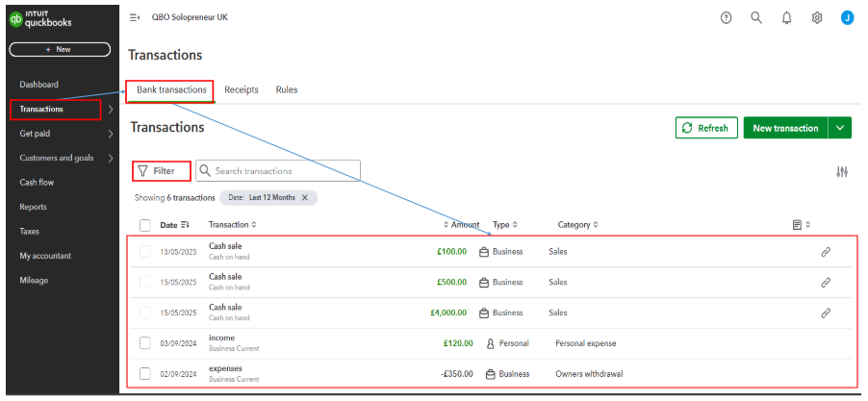Select the income transaction checkbox
The image size is (868, 401).
coord(145,343)
